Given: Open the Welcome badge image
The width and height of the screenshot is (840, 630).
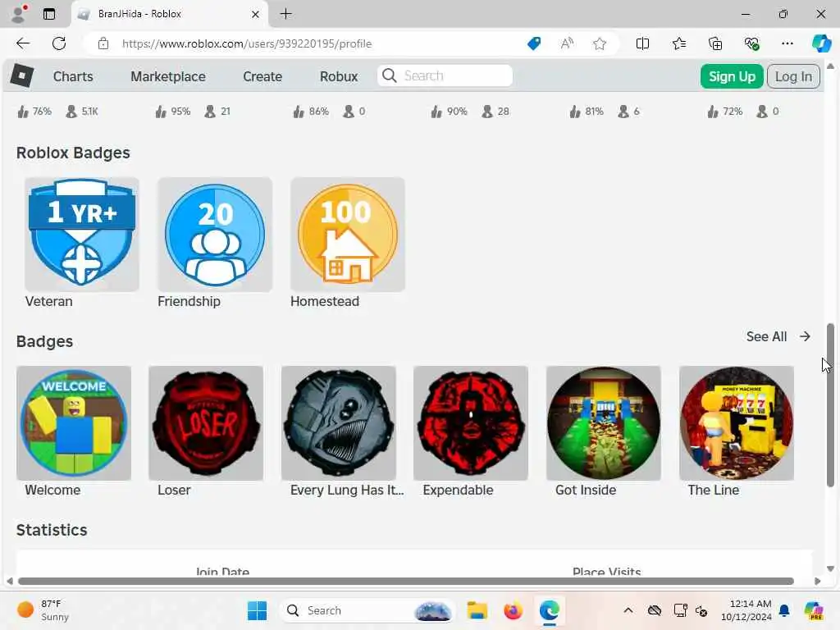Looking at the screenshot, I should coord(74,422).
